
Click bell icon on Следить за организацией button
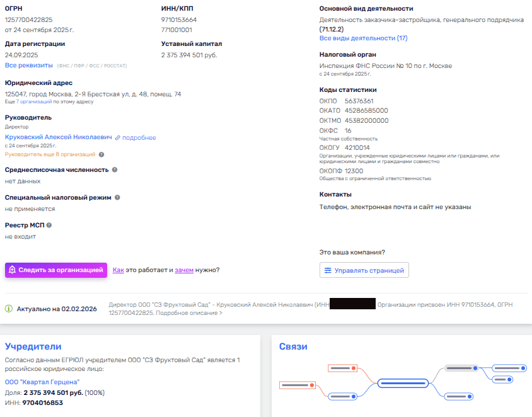tap(13, 270)
